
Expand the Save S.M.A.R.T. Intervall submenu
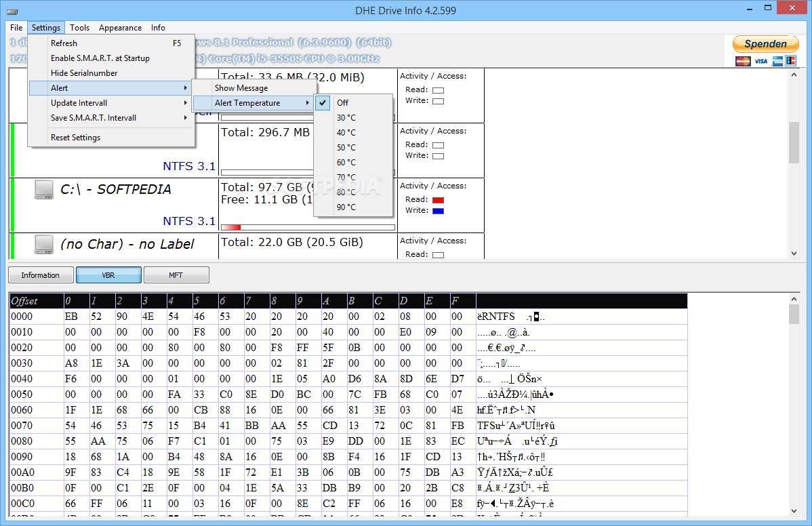tap(111, 118)
